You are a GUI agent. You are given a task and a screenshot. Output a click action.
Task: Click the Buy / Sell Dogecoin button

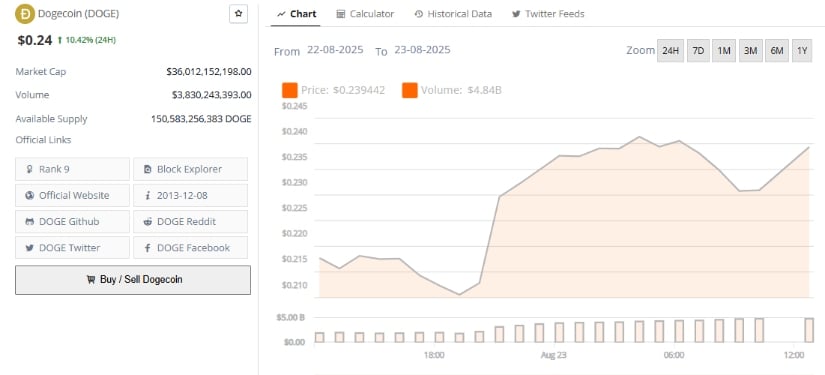coord(133,280)
